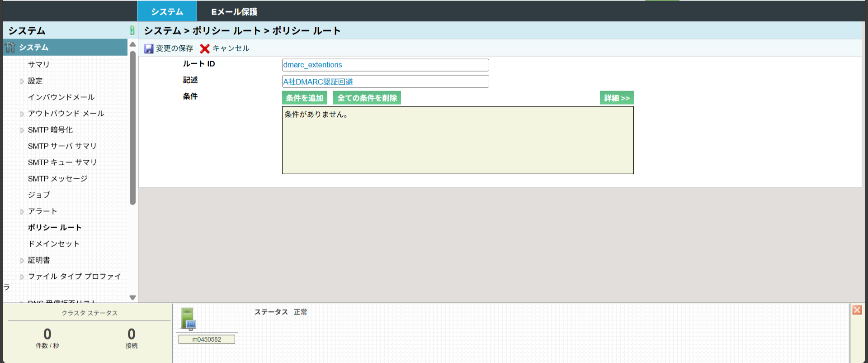
Task: Expand the 設定 tree node
Action: click(x=22, y=81)
